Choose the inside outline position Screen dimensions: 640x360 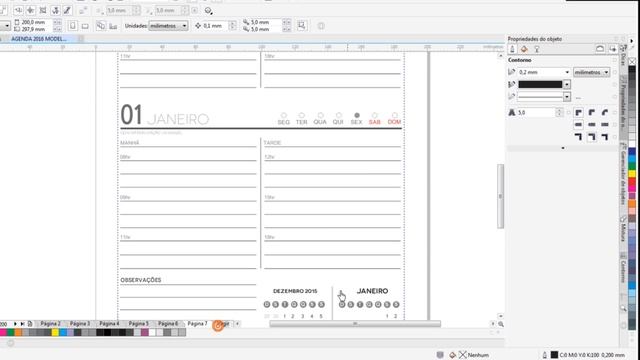point(605,137)
